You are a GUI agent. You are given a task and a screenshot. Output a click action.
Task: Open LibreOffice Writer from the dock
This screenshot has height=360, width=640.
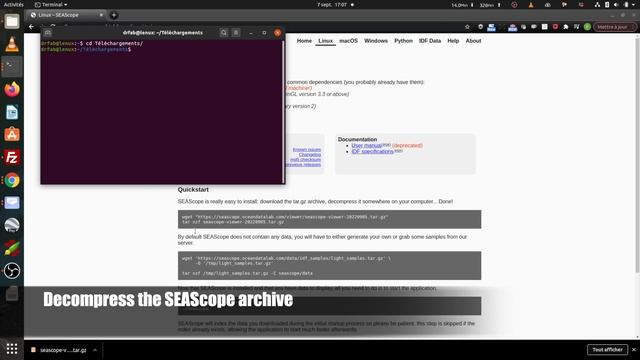click(12, 112)
